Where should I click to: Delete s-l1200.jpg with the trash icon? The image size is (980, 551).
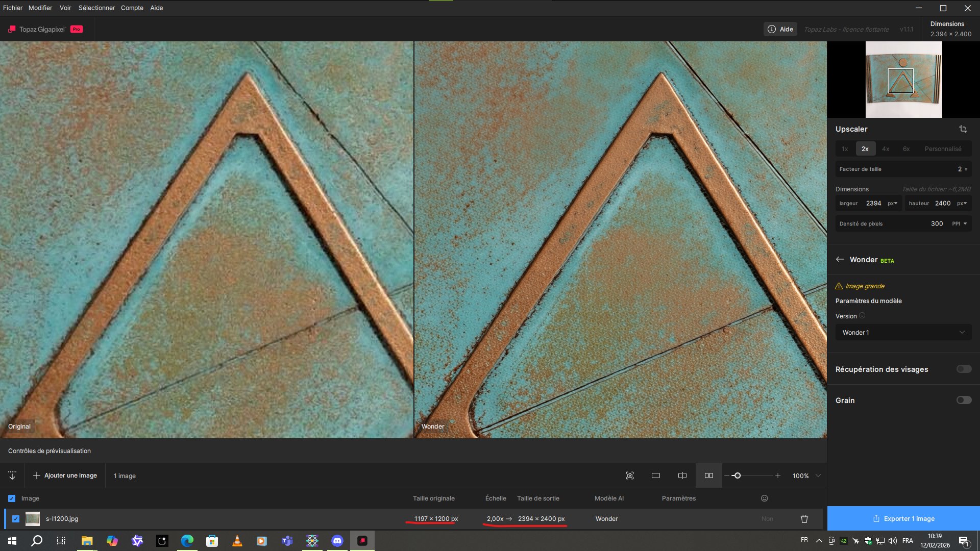pos(804,519)
